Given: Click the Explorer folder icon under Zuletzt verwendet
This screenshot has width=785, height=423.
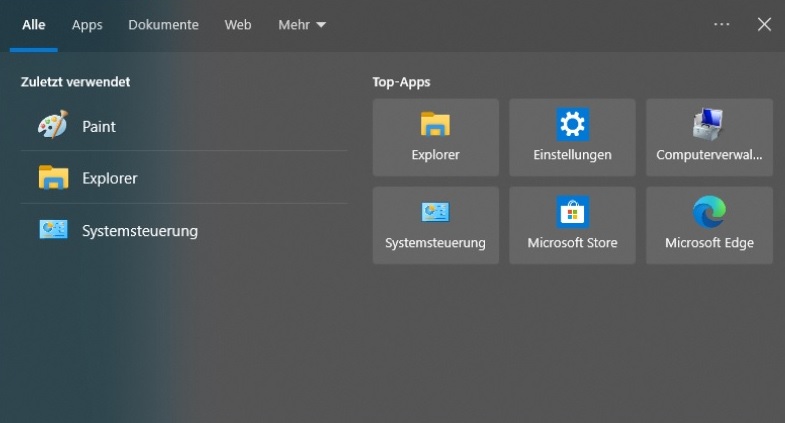Looking at the screenshot, I should click(x=54, y=177).
